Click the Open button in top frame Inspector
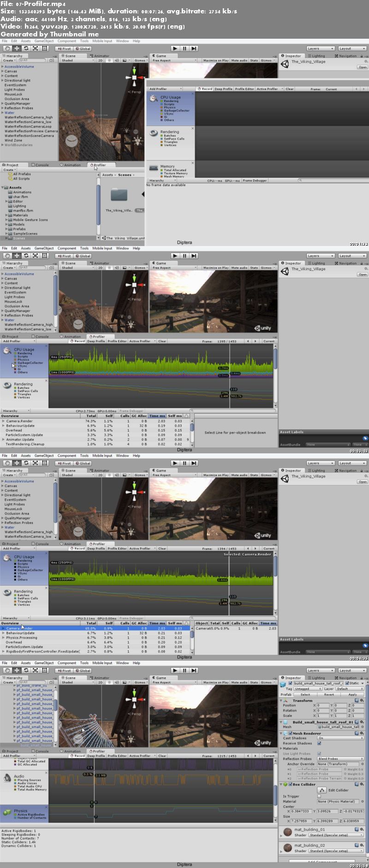 pos(363,67)
